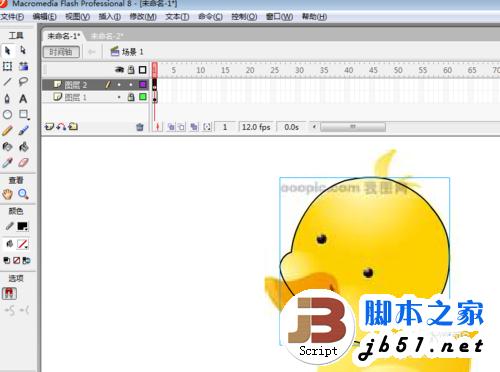Open the 修改(M) menu
500x372 pixels.
pyautogui.click(x=143, y=17)
